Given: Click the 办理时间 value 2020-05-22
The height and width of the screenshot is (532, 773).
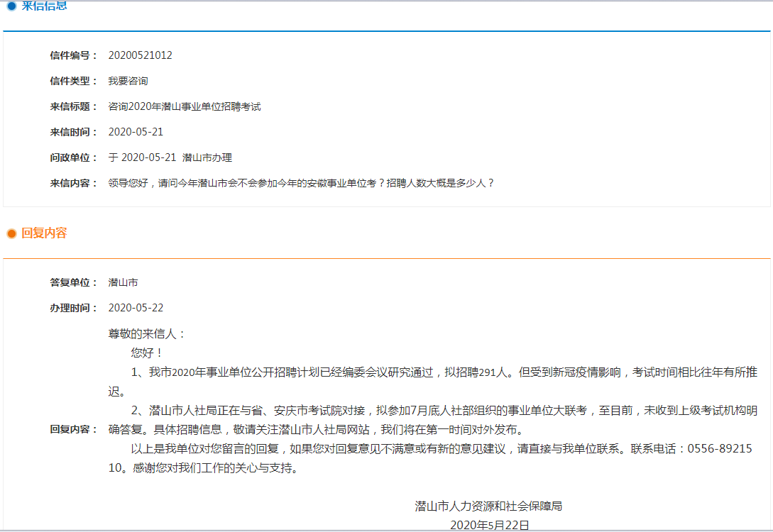Looking at the screenshot, I should click(x=136, y=308).
